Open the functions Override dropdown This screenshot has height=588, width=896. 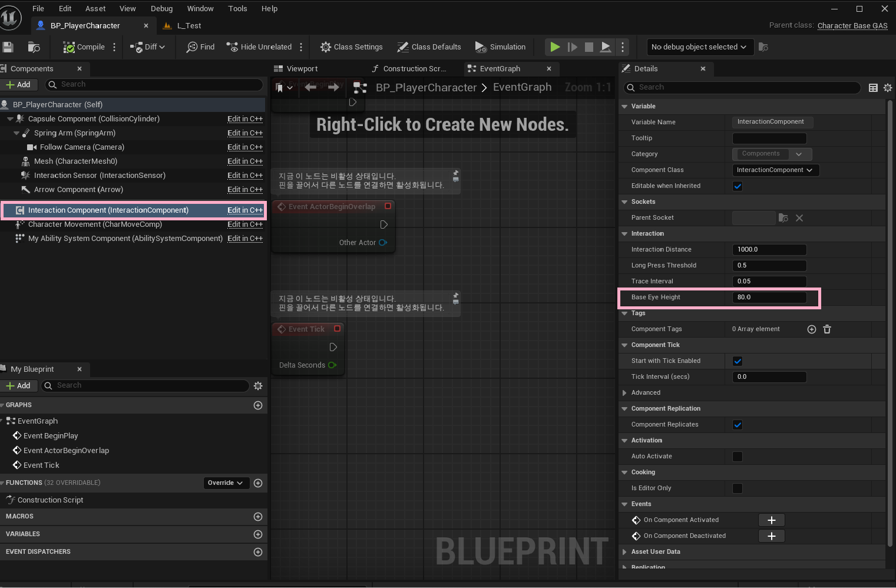[x=226, y=483]
